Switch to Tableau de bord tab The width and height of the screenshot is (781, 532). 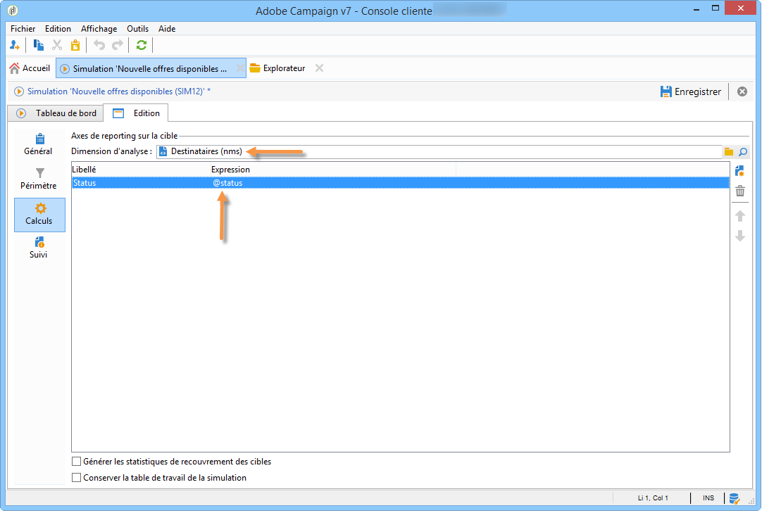pos(56,113)
